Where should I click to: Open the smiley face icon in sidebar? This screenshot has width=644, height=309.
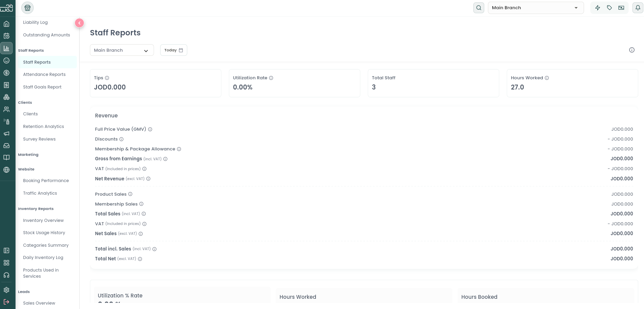click(6, 61)
